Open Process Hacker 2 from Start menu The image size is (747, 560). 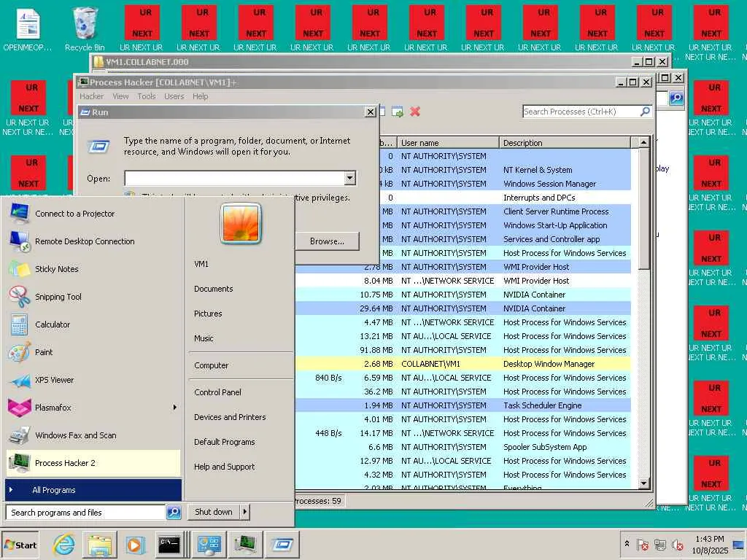pos(93,463)
